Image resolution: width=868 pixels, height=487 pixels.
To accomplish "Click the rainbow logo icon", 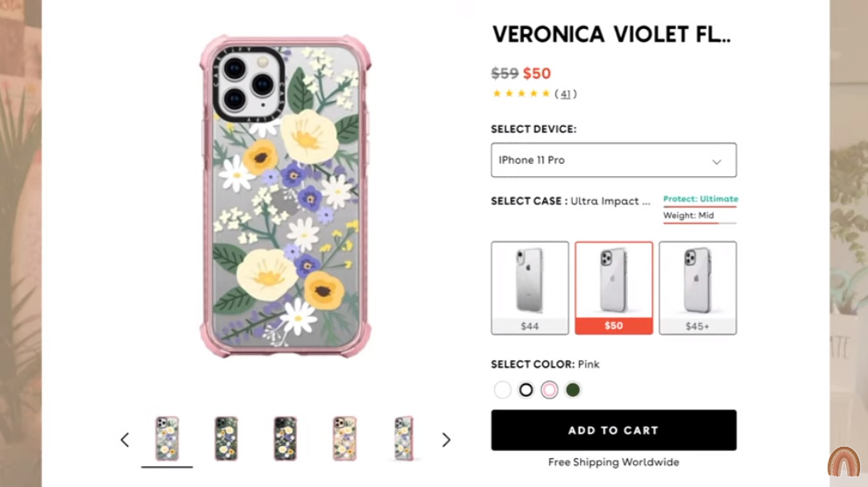I will [x=843, y=462].
